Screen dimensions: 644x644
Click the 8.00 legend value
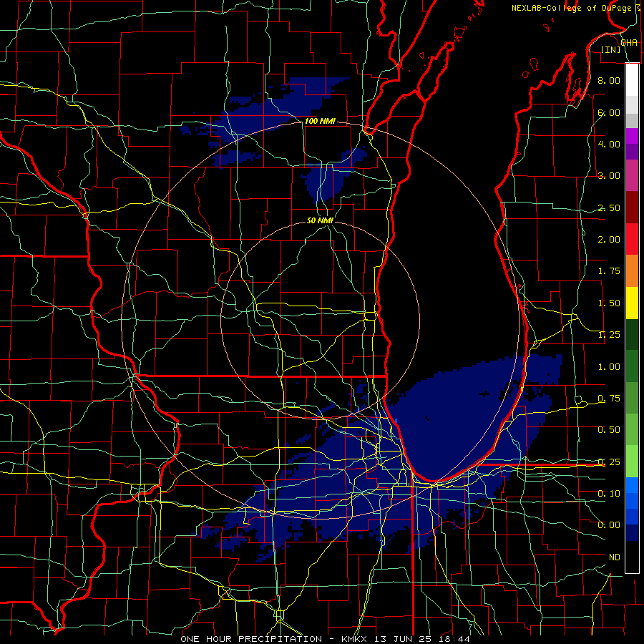tap(609, 80)
